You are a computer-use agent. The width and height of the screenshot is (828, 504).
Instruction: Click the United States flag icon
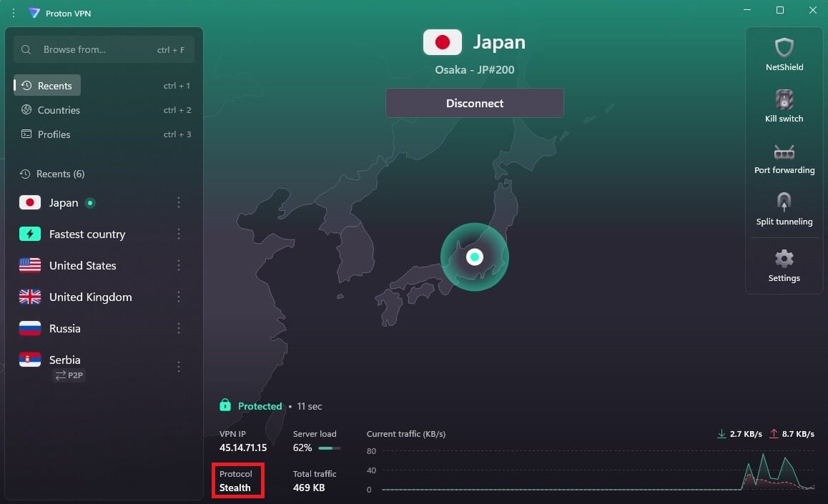(29, 265)
